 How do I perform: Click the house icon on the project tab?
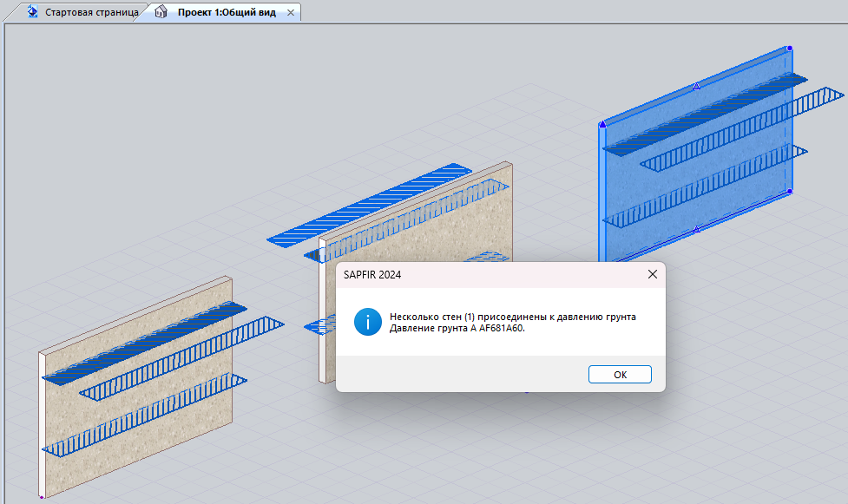[x=161, y=13]
